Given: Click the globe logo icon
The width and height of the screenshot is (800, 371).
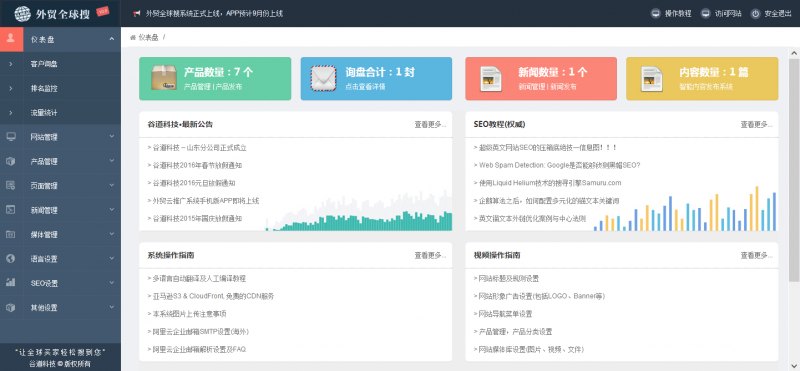Looking at the screenshot, I should [22, 14].
